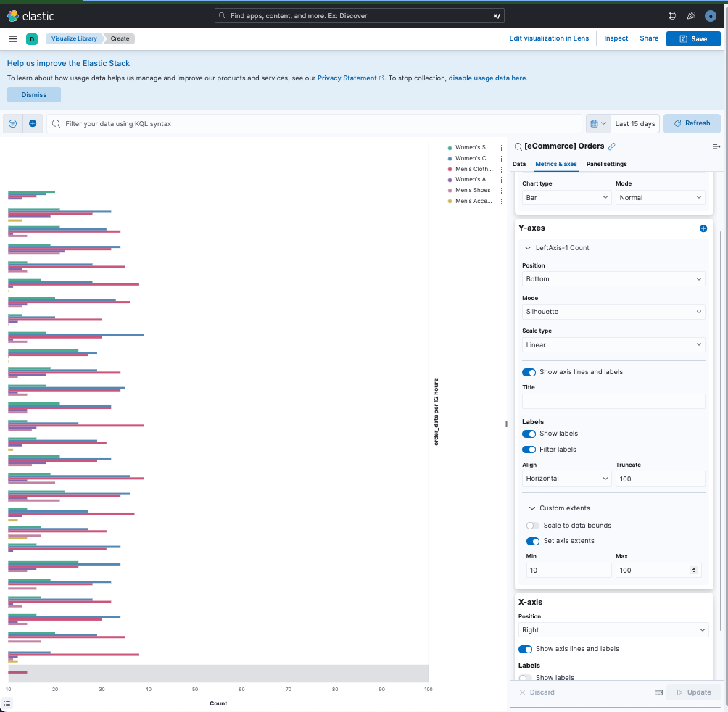Click the Update button
This screenshot has width=728, height=712.
[694, 692]
